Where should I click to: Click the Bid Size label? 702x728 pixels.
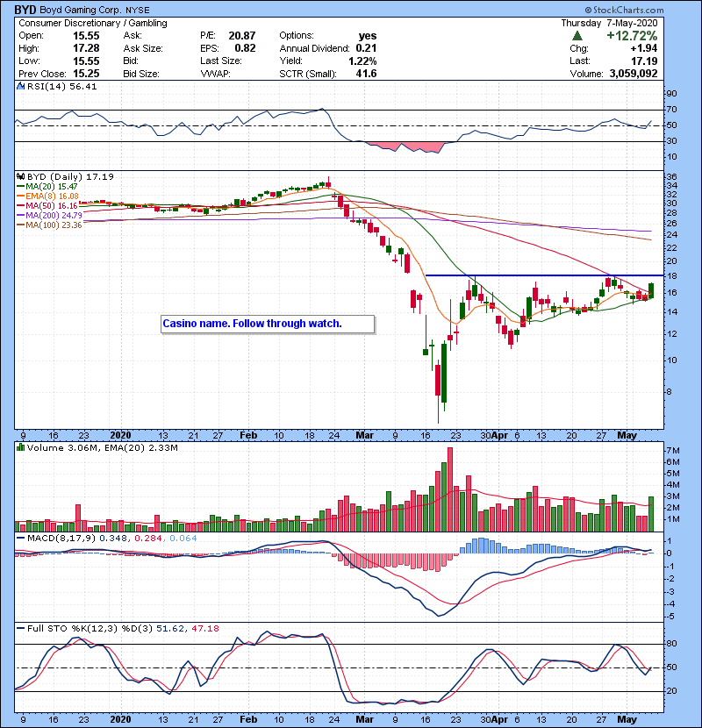click(x=141, y=74)
